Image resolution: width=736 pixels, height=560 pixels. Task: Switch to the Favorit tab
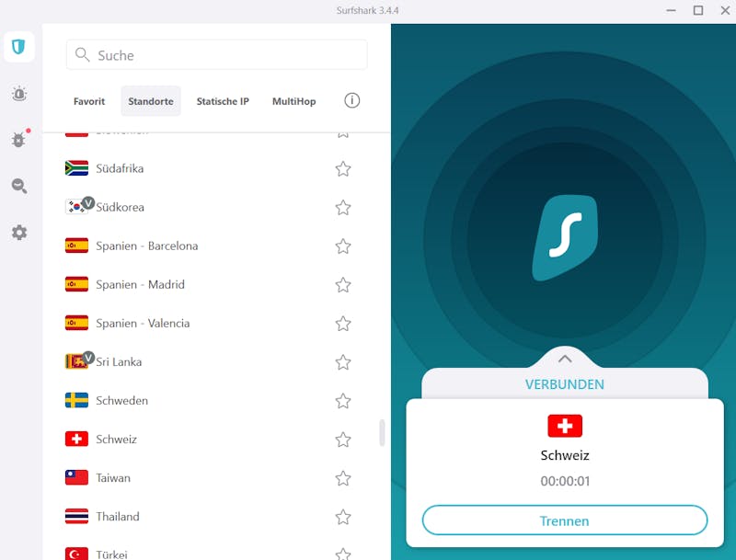click(x=89, y=101)
